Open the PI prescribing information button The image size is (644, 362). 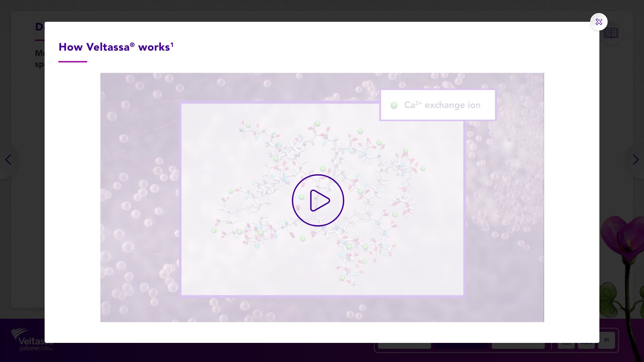606,340
